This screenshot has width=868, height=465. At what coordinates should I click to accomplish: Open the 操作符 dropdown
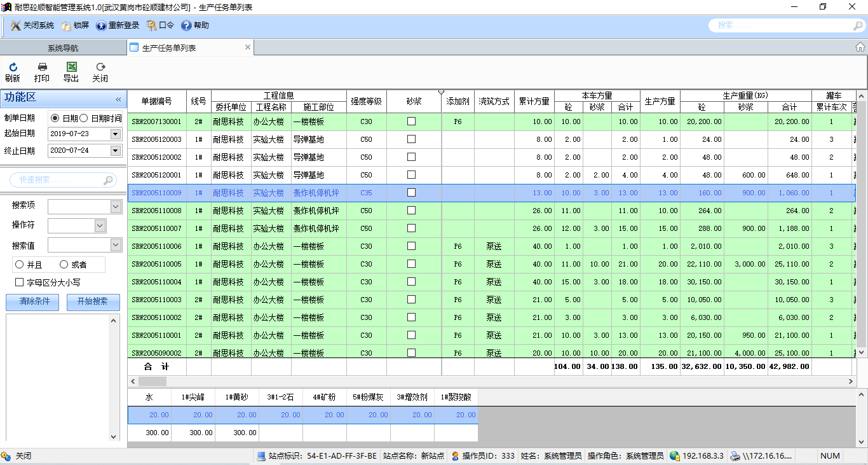coord(100,225)
